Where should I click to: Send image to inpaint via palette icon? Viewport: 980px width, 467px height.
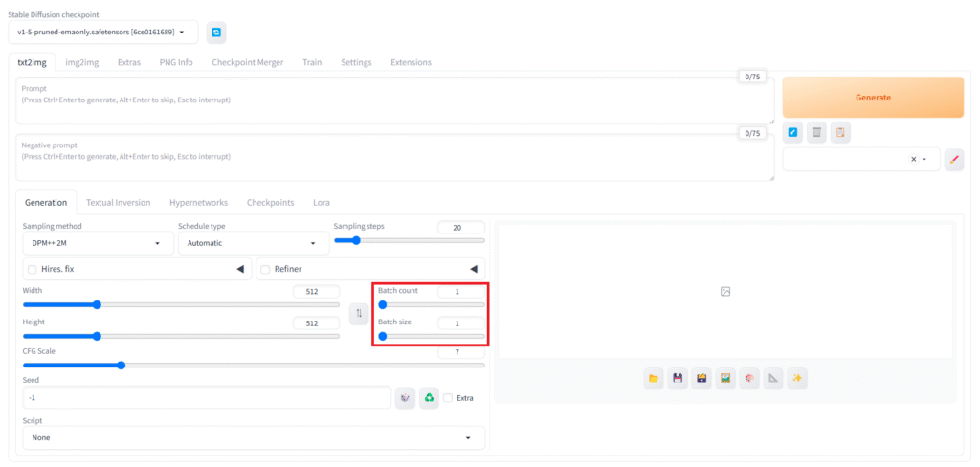point(749,379)
